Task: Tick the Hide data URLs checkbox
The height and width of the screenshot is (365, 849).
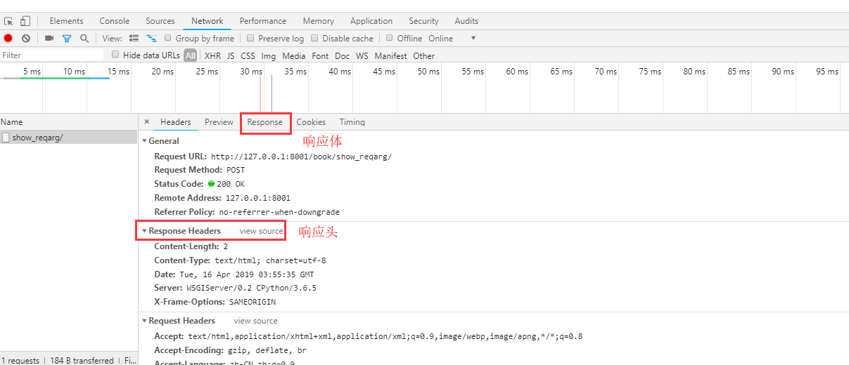Action: pyautogui.click(x=115, y=55)
